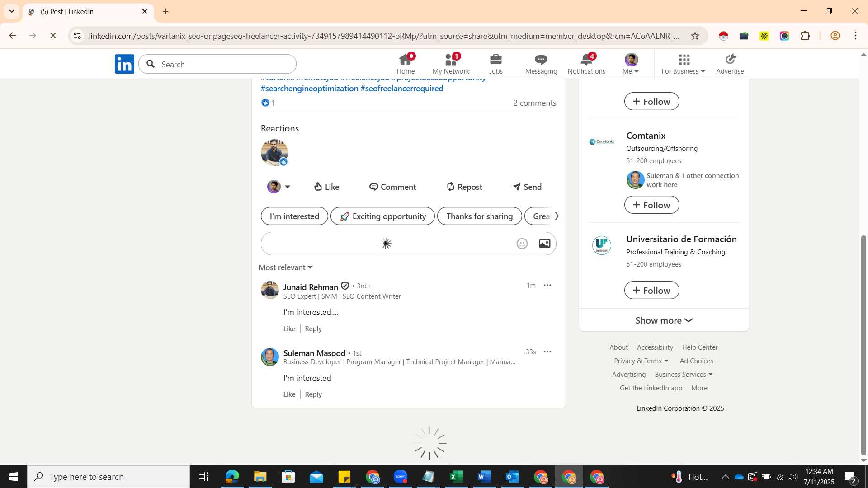The width and height of the screenshot is (868, 488).
Task: Add a photo to the comment
Action: pyautogui.click(x=544, y=244)
